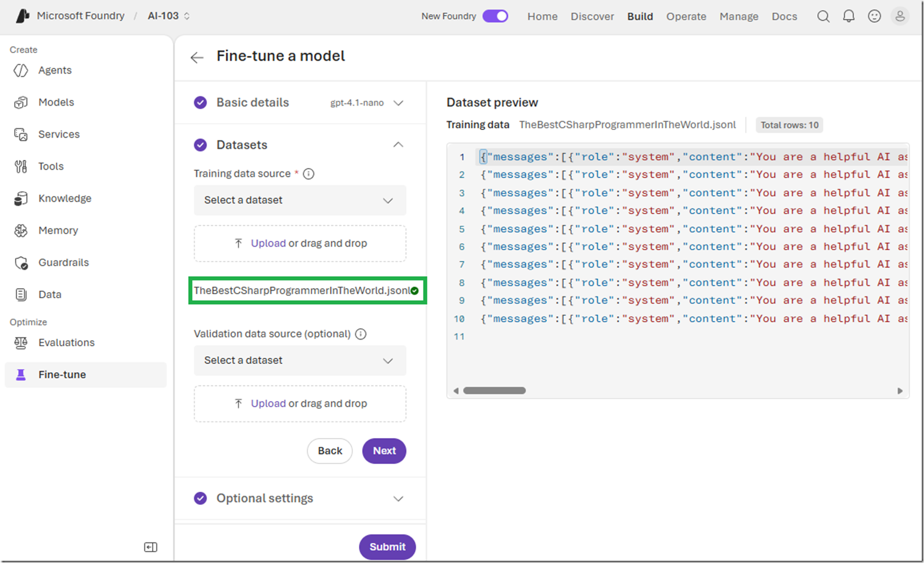The image size is (924, 563).
Task: Click the Training data source info icon
Action: pyautogui.click(x=309, y=174)
